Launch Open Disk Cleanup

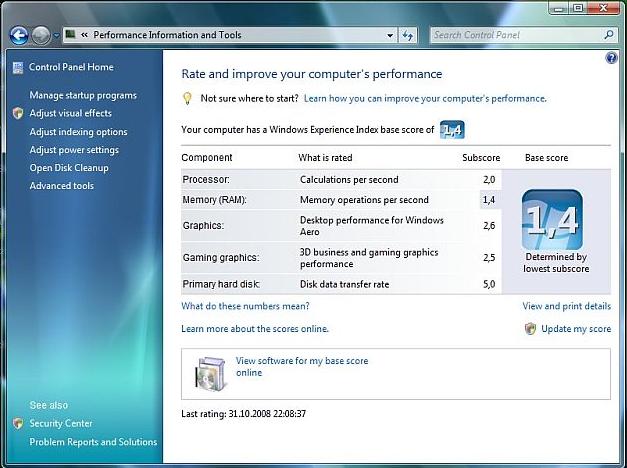point(69,168)
